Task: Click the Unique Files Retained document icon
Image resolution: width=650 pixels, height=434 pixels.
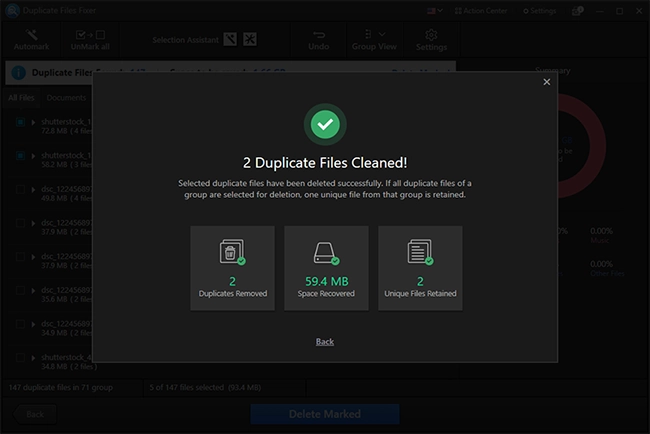Action: point(420,251)
